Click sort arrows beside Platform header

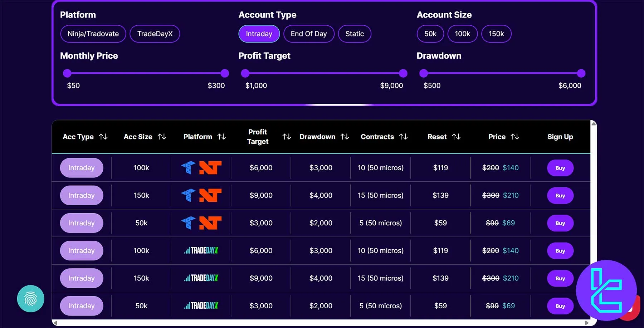222,137
